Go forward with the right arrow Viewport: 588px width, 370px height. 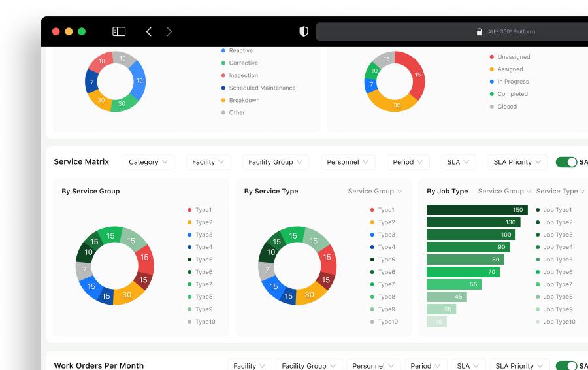(x=169, y=31)
